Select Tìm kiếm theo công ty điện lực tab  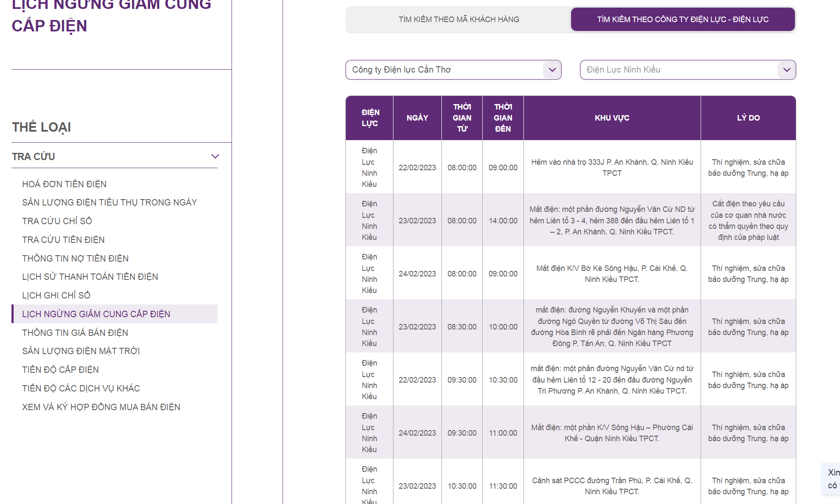pyautogui.click(x=683, y=20)
